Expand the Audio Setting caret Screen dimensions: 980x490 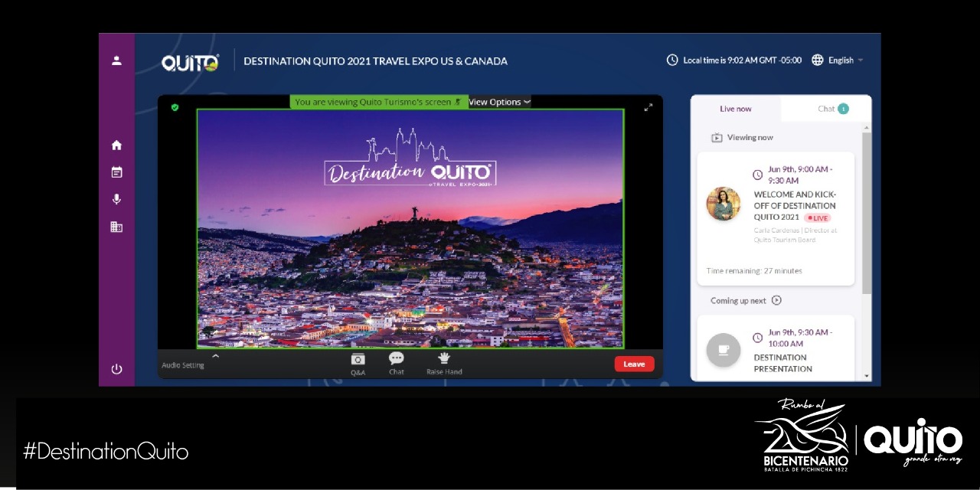[215, 356]
